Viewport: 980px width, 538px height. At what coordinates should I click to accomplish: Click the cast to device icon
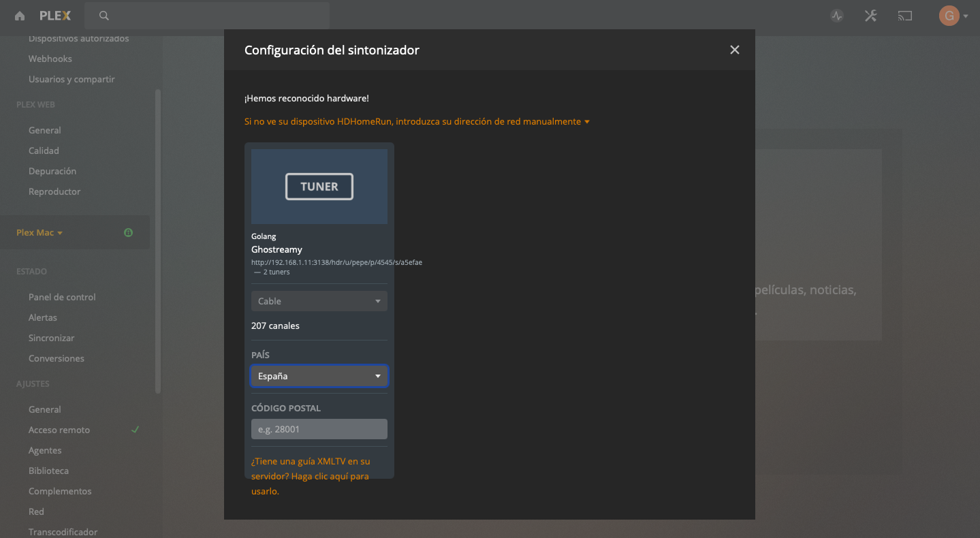point(904,16)
